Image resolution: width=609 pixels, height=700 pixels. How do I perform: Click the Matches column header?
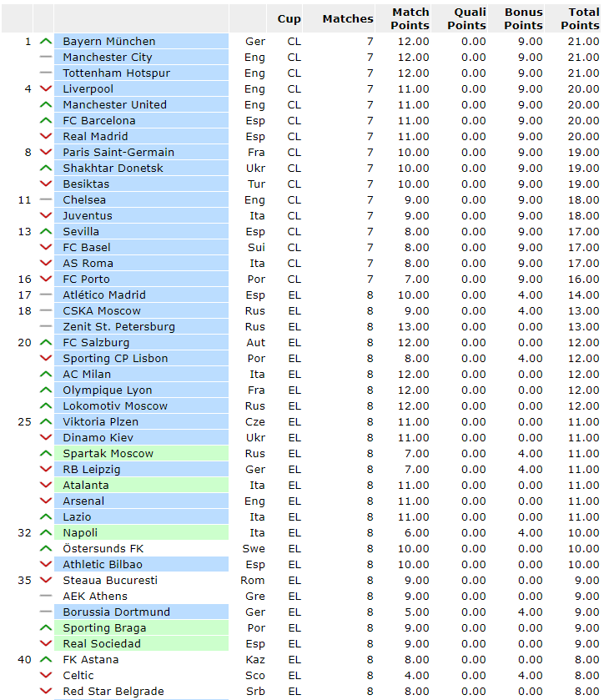point(348,18)
